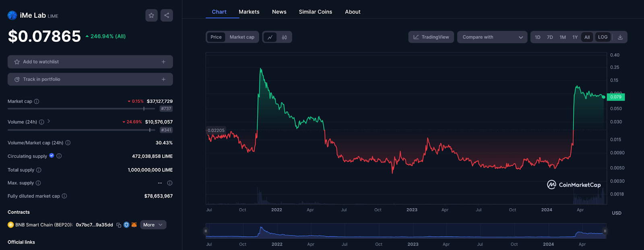Click the BNB Smart Chain logo
Image resolution: width=644 pixels, height=250 pixels.
pyautogui.click(x=10, y=225)
